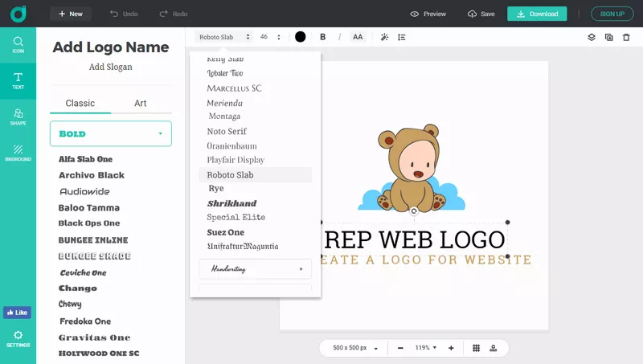643x364 pixels.
Task: Delete the selected element with trash icon
Action: pyautogui.click(x=626, y=37)
